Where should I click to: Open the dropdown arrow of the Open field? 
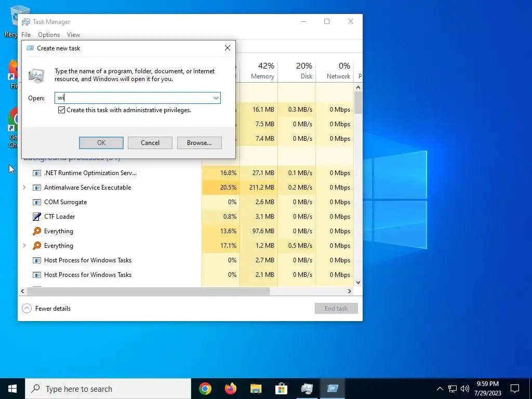click(216, 98)
